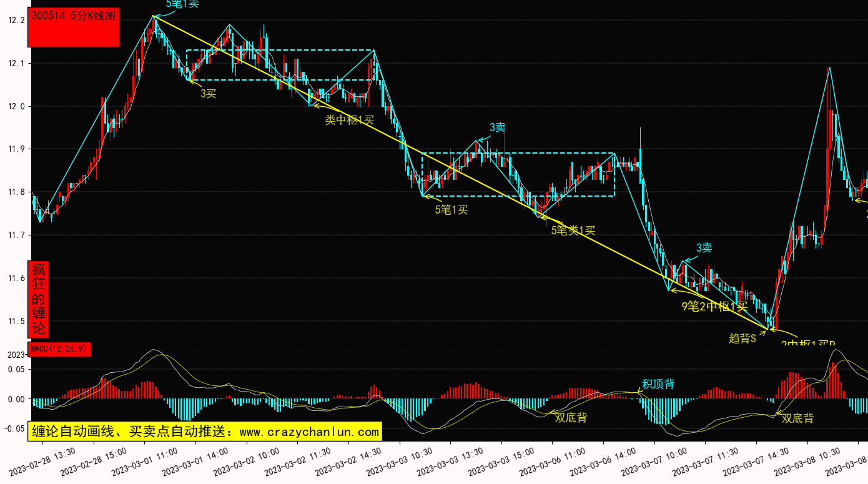Image resolution: width=868 pixels, height=484 pixels.
Task: Click the 积顶背 label in MACD panel
Action: (658, 384)
